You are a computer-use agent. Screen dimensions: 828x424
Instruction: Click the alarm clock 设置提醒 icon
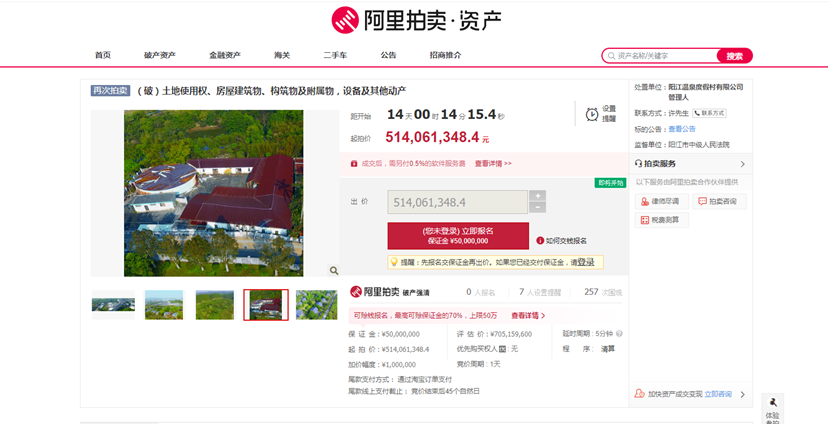click(592, 114)
